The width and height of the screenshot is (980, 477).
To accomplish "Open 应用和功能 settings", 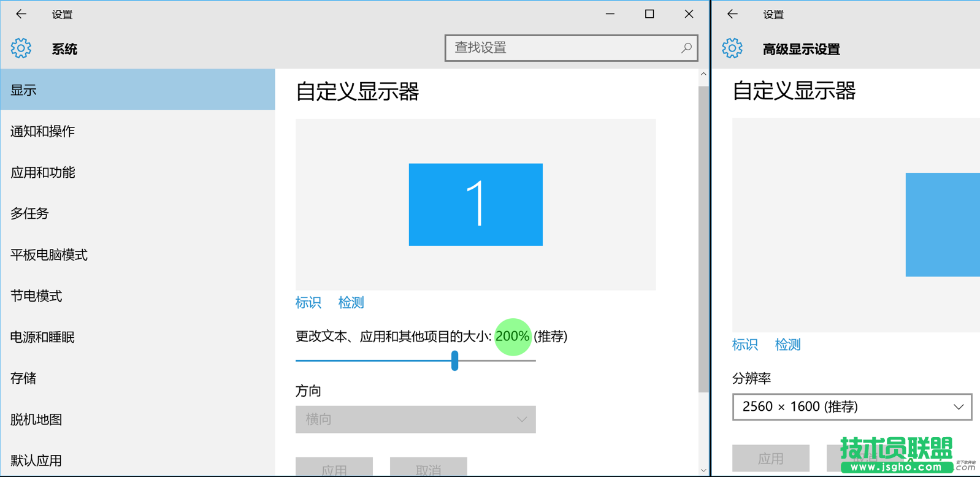I will [x=138, y=172].
